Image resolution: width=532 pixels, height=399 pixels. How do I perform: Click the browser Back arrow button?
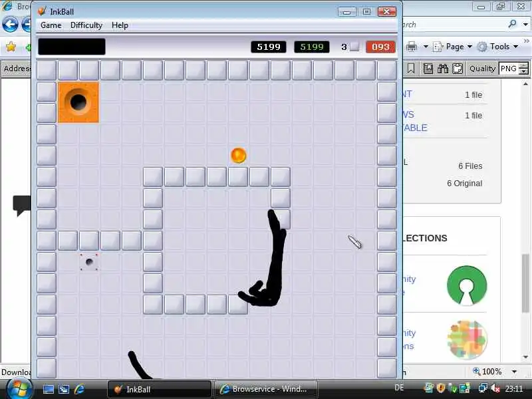coord(10,25)
